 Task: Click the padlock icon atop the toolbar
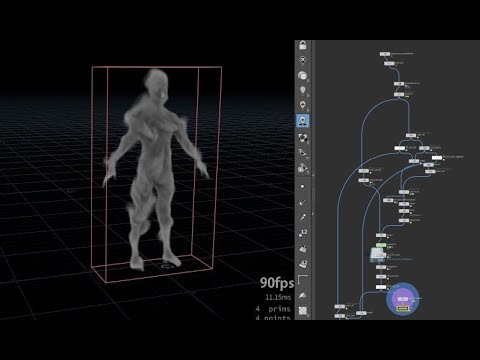click(x=303, y=45)
